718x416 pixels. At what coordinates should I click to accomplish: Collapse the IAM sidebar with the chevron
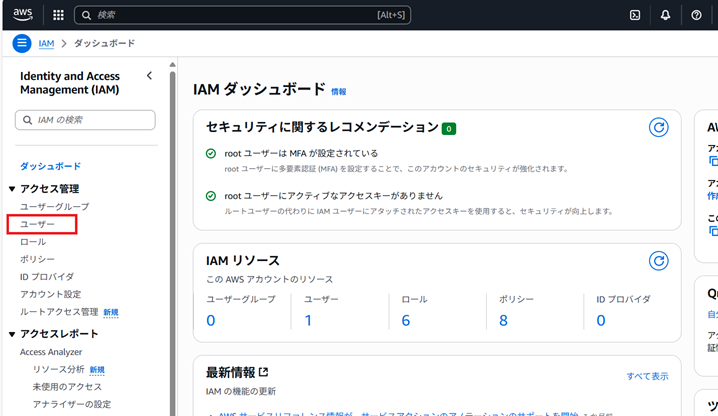[150, 76]
